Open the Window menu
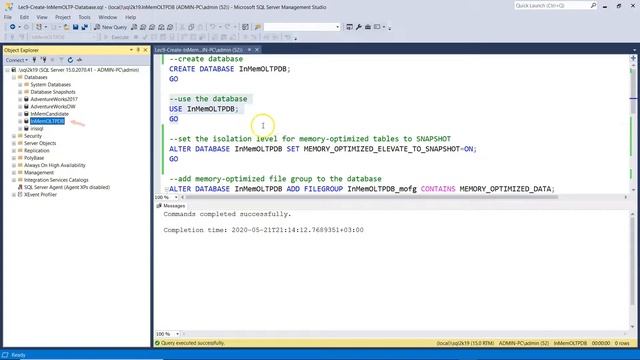 pyautogui.click(x=108, y=17)
